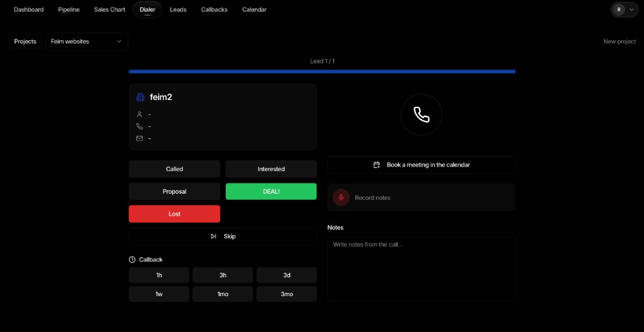Expand the user account menu chevron

click(x=631, y=9)
